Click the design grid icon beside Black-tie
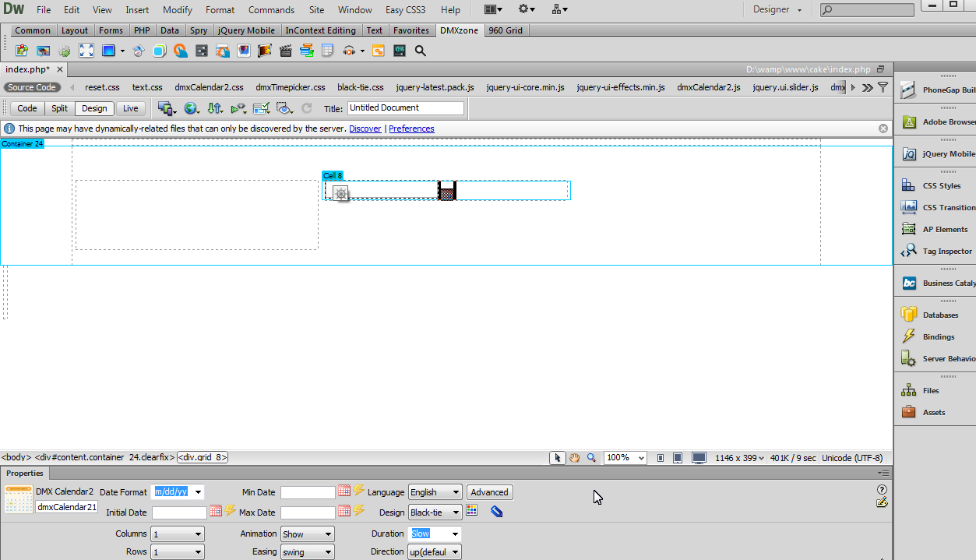976x560 pixels. (471, 511)
